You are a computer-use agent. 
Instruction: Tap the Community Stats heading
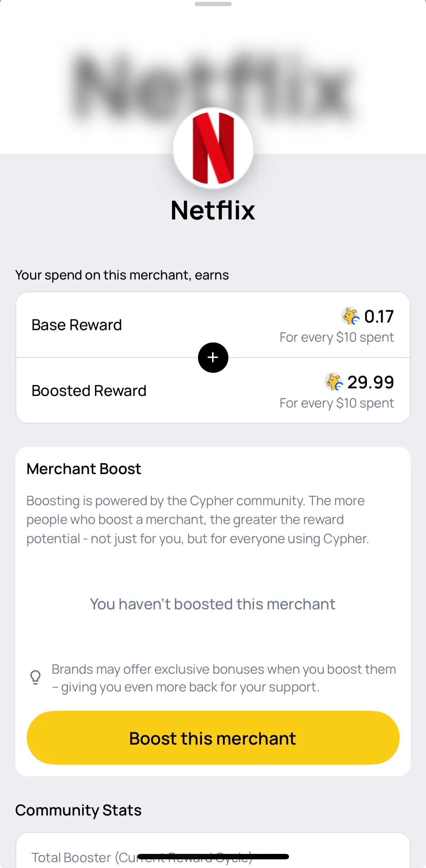pos(78,810)
